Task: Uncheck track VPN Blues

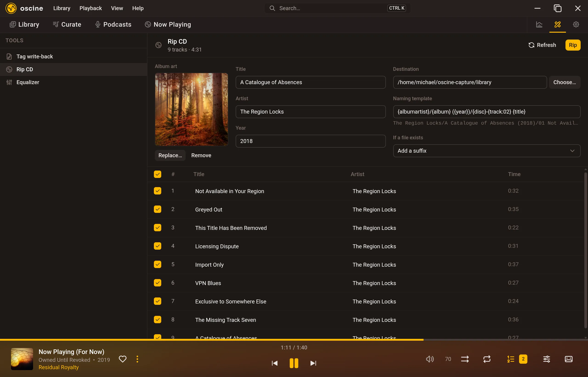Action: [158, 283]
